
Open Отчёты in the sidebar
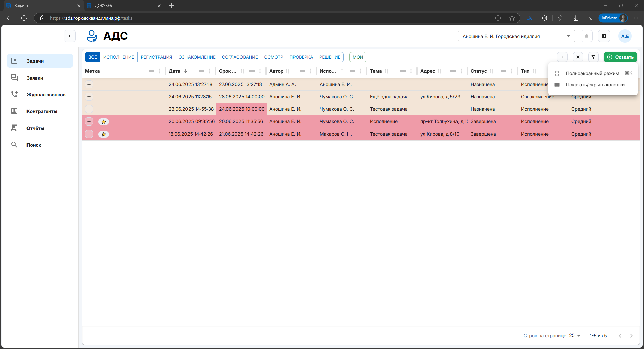[x=35, y=128]
